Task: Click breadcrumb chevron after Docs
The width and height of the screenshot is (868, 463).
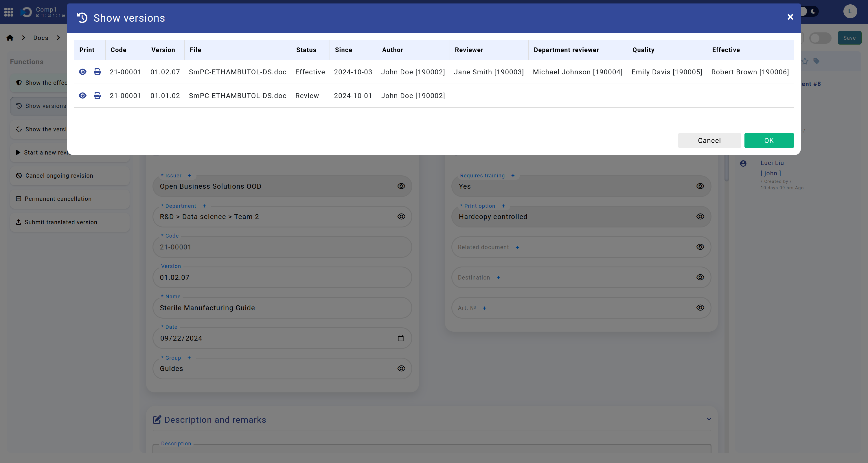Action: point(58,38)
